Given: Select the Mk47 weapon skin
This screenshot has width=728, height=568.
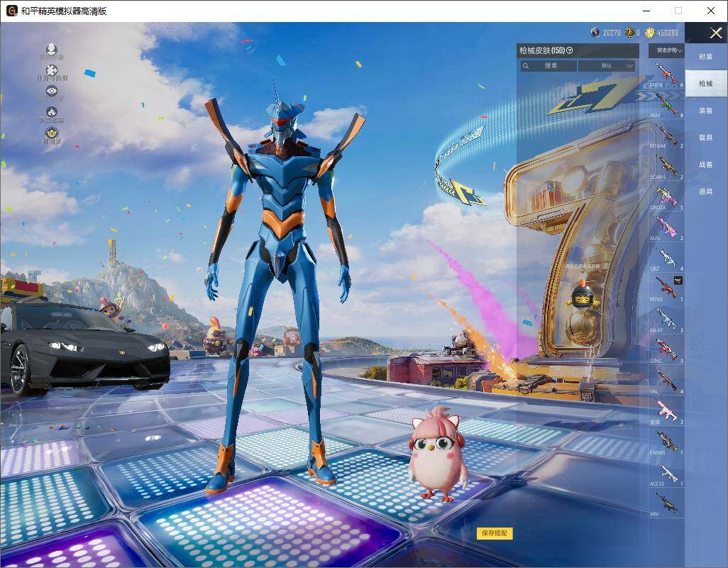Looking at the screenshot, I should 666,319.
